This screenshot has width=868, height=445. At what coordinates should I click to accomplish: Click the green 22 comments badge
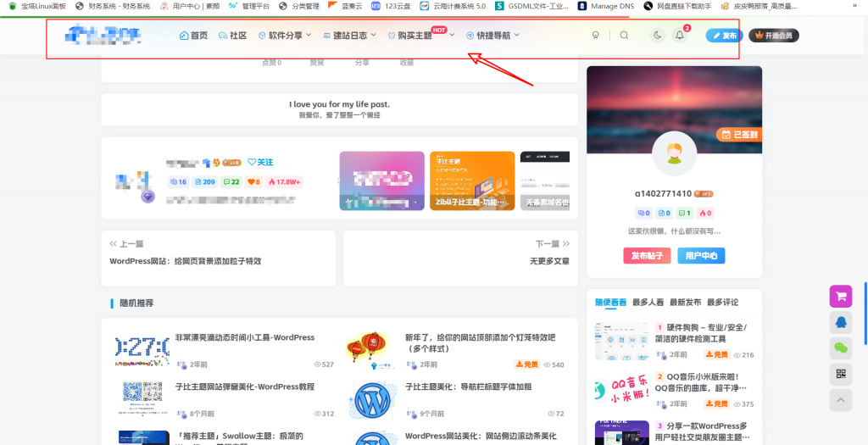coord(231,181)
